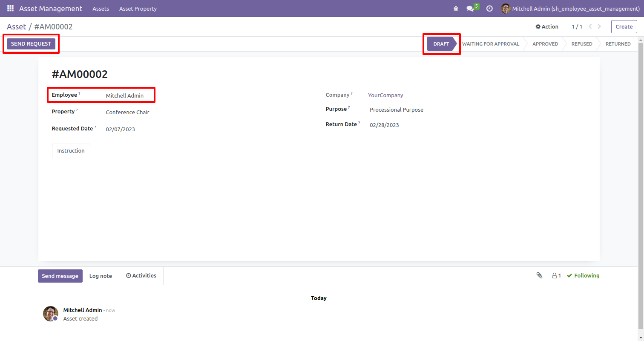Click the Create button
The image size is (644, 341).
(624, 26)
